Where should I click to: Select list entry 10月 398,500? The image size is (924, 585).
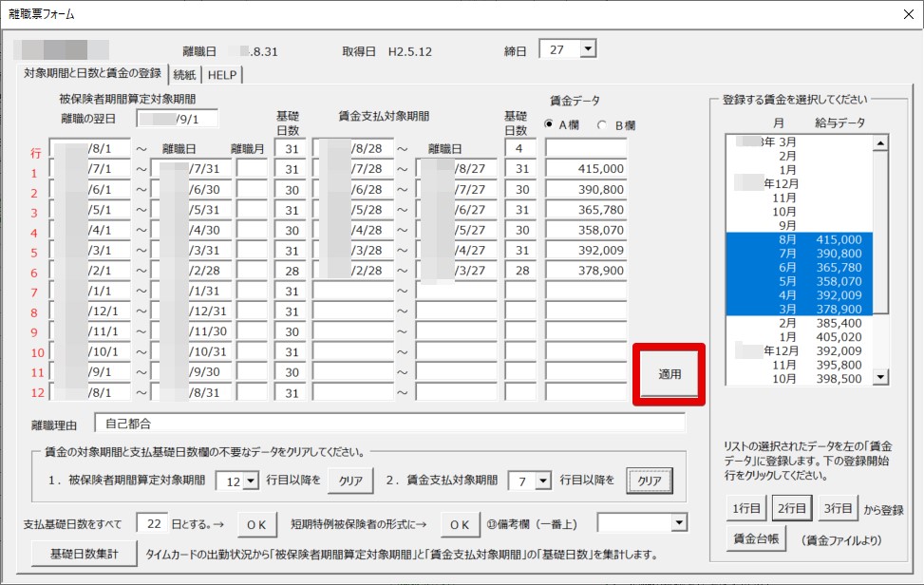[x=799, y=379]
